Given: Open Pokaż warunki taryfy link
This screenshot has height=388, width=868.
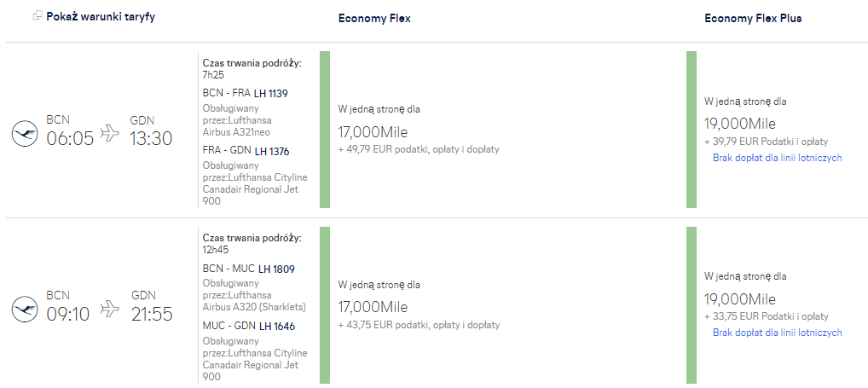Looking at the screenshot, I should point(101,16).
